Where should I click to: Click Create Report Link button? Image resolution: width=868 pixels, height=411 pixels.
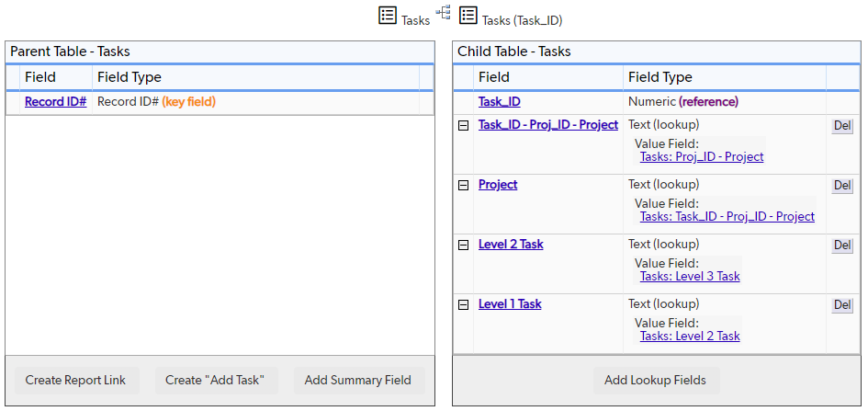coord(77,381)
